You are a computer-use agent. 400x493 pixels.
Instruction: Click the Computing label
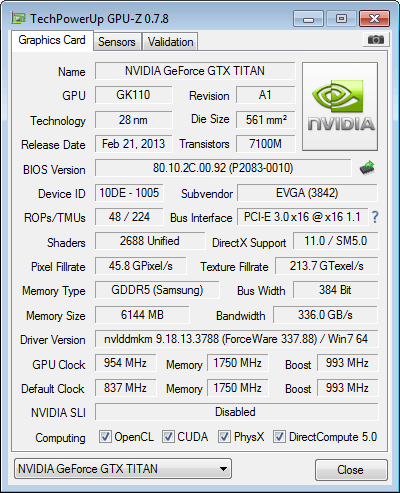coord(60,438)
